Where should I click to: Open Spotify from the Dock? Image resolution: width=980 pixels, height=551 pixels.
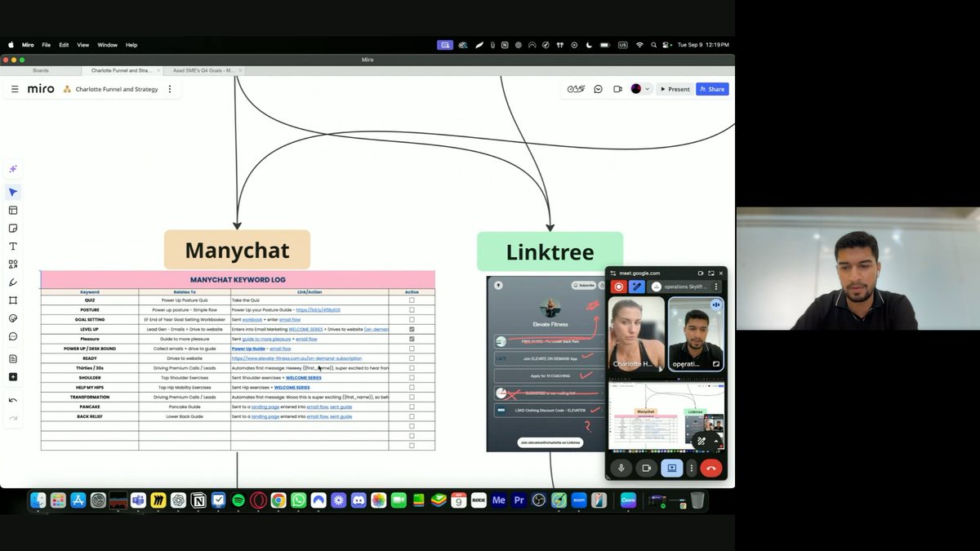238,500
